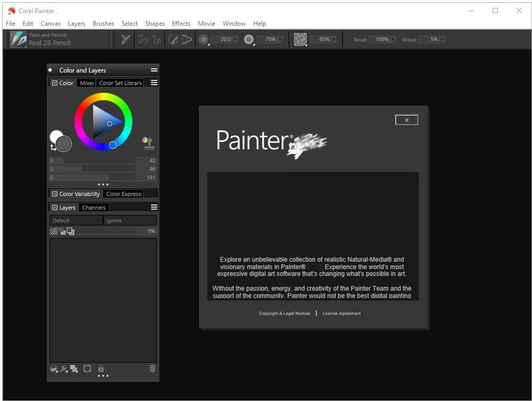532x401 pixels.
Task: Open the New Layer flyout icon
Action: [x=54, y=369]
